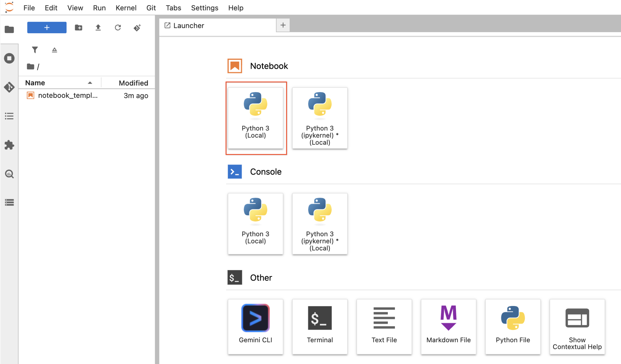Image resolution: width=621 pixels, height=364 pixels.
Task: Click the Console section header icon
Action: [x=235, y=172]
